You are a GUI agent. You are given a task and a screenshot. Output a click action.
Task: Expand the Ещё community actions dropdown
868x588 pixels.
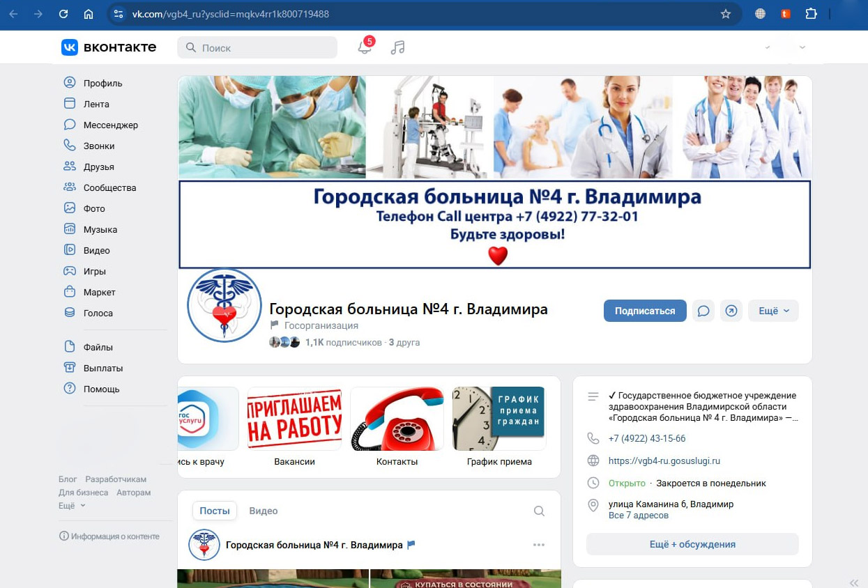(x=773, y=311)
